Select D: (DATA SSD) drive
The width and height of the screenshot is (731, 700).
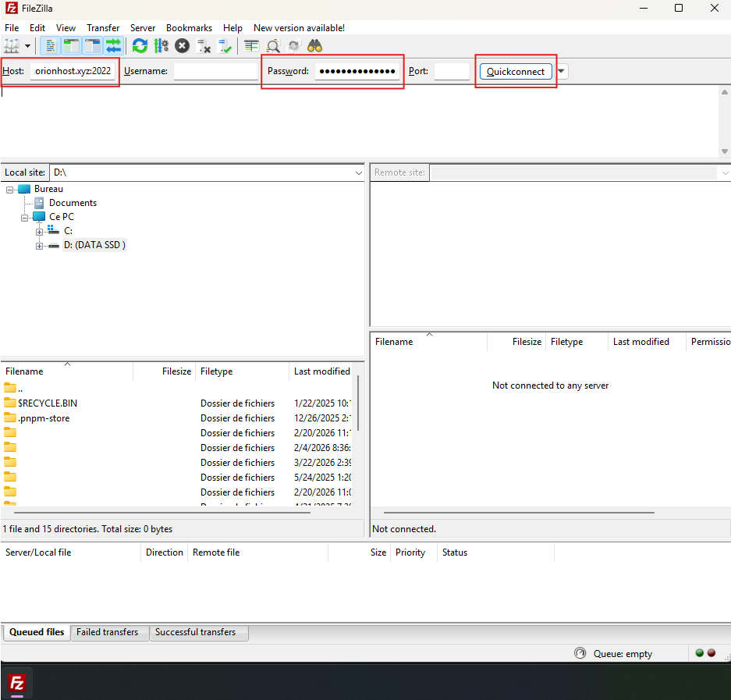[x=94, y=245]
